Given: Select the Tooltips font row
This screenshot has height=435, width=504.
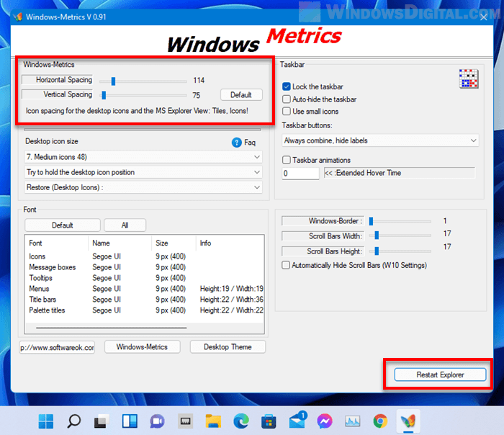Looking at the screenshot, I should 145,278.
